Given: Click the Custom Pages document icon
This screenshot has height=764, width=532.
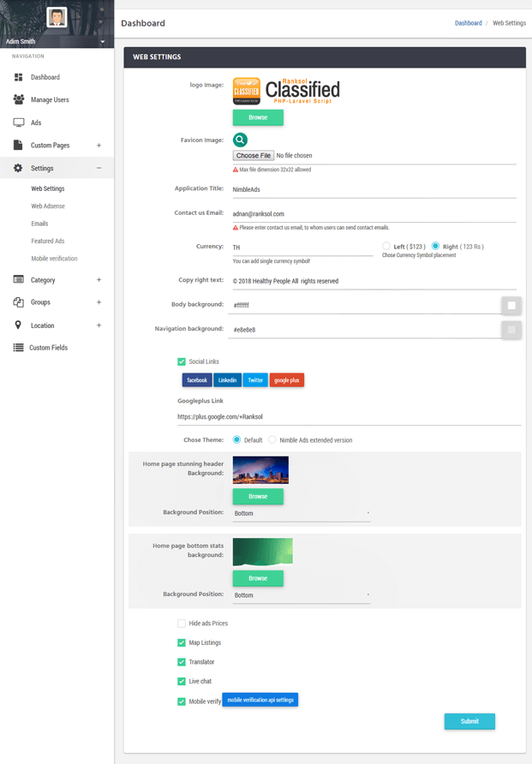Looking at the screenshot, I should point(19,146).
